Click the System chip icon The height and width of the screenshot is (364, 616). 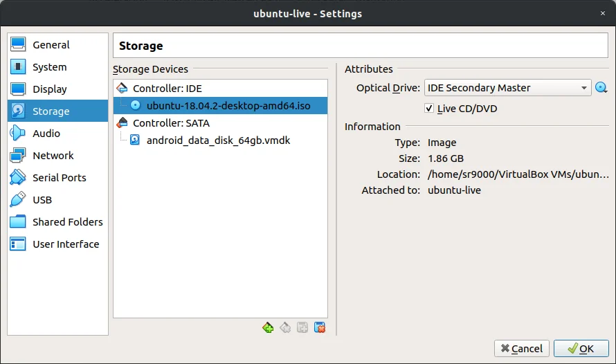pos(18,66)
